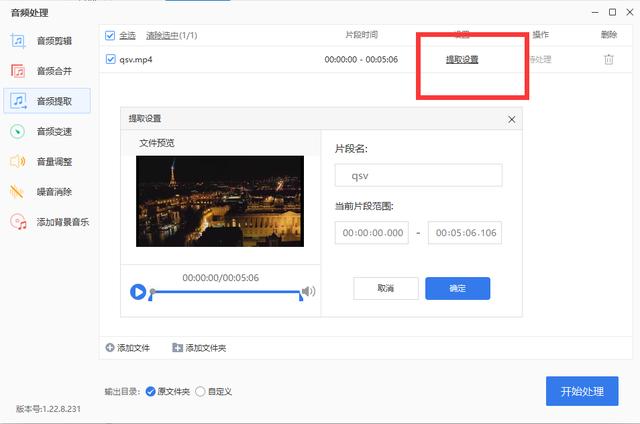Image resolution: width=640 pixels, height=424 pixels.
Task: Click the qsv.mp4 file name
Action: 136,60
